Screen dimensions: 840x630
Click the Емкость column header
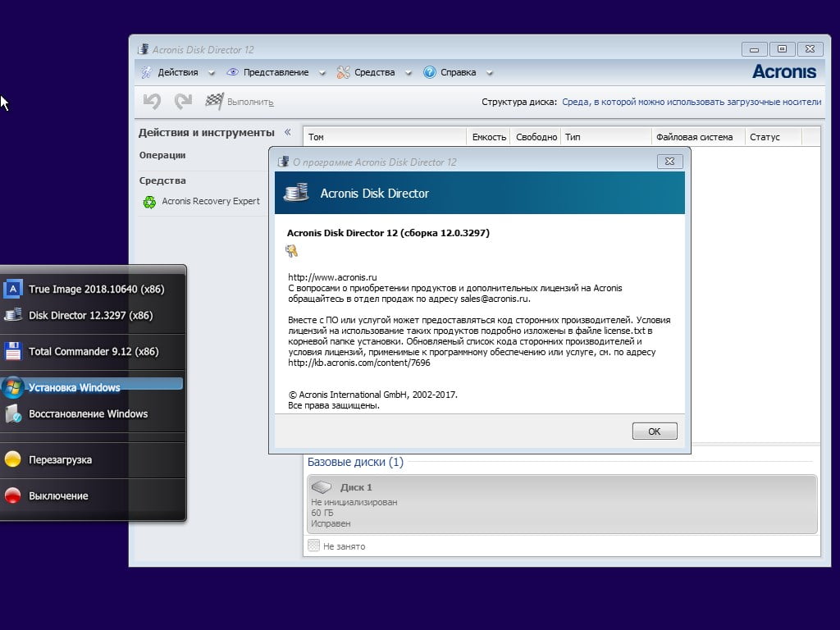pyautogui.click(x=489, y=137)
